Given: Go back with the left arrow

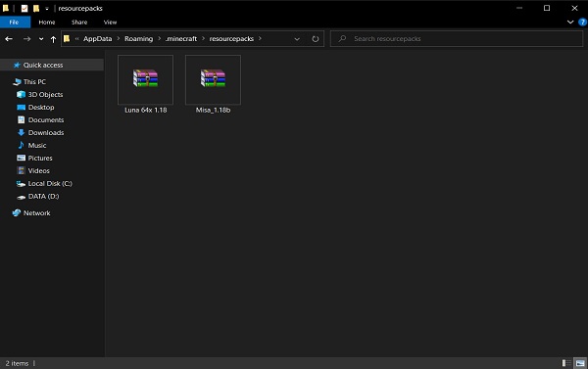Looking at the screenshot, I should (x=9, y=39).
